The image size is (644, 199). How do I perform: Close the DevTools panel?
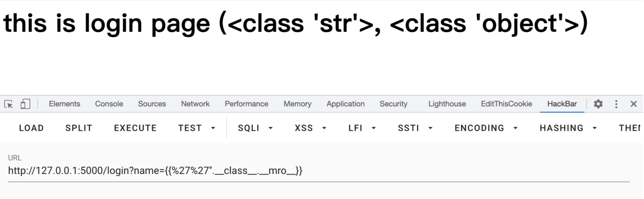pos(634,104)
